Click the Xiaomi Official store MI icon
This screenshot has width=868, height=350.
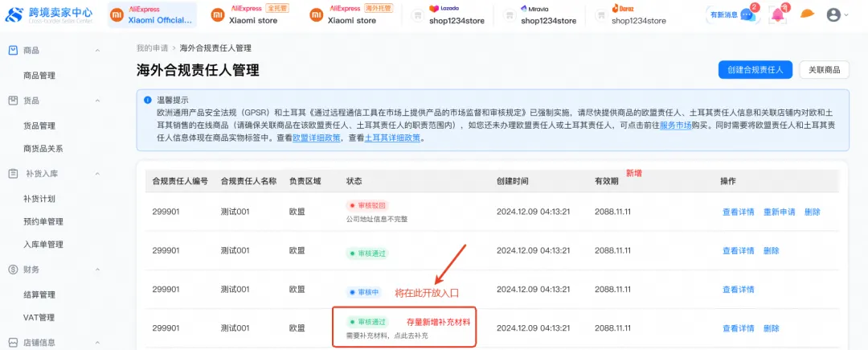117,15
